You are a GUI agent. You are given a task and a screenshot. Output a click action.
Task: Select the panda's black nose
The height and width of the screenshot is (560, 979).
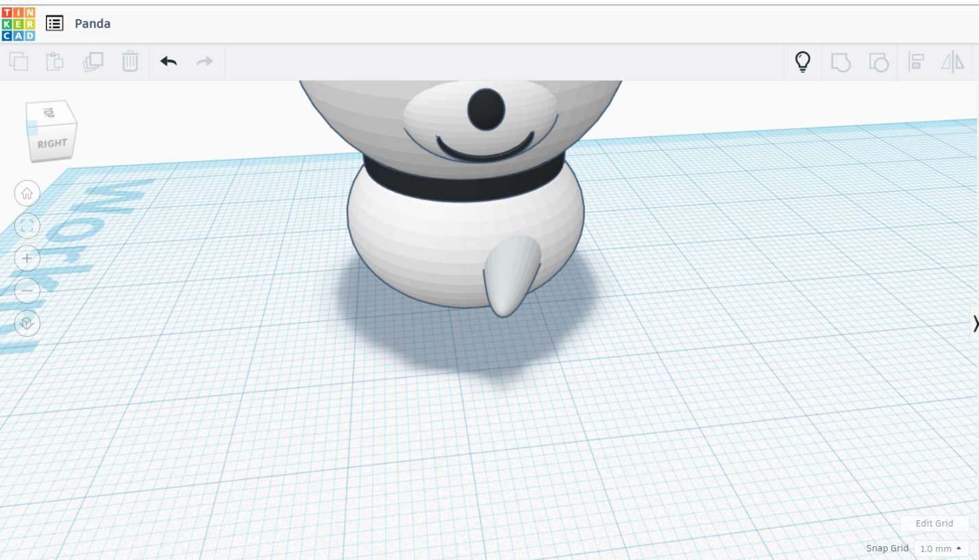click(486, 110)
